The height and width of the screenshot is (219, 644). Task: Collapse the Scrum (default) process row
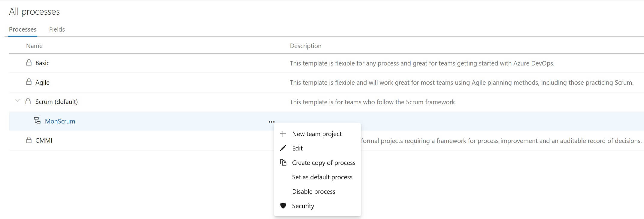18,101
